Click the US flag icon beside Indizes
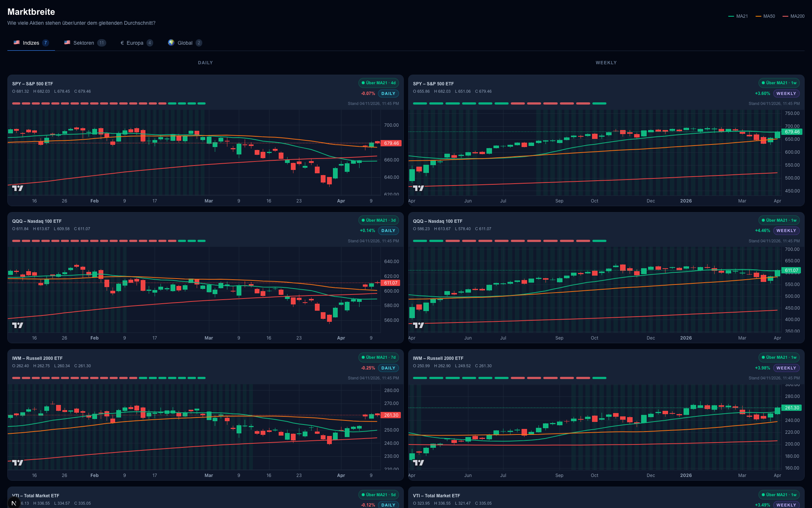Screen dimensions: 812x508 point(17,42)
